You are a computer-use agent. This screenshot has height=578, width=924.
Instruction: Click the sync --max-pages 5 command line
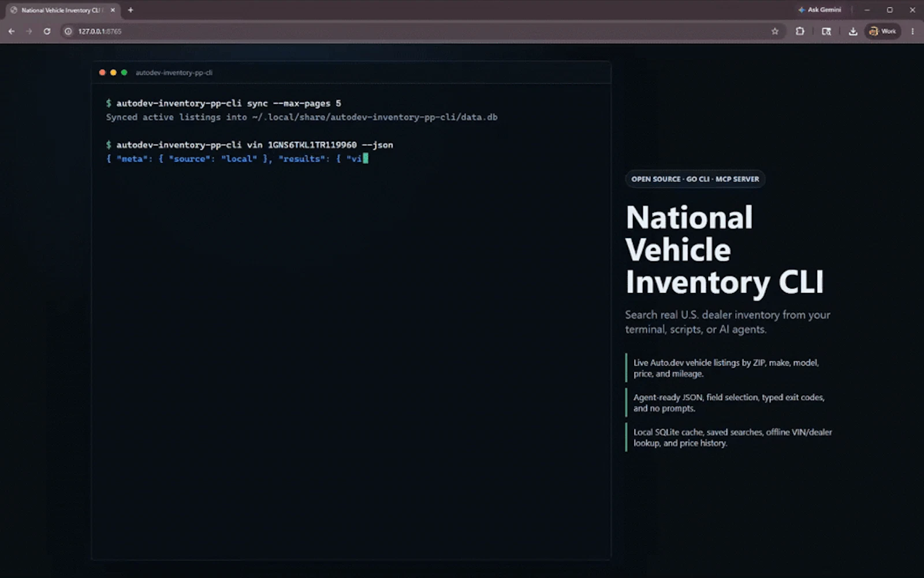223,103
